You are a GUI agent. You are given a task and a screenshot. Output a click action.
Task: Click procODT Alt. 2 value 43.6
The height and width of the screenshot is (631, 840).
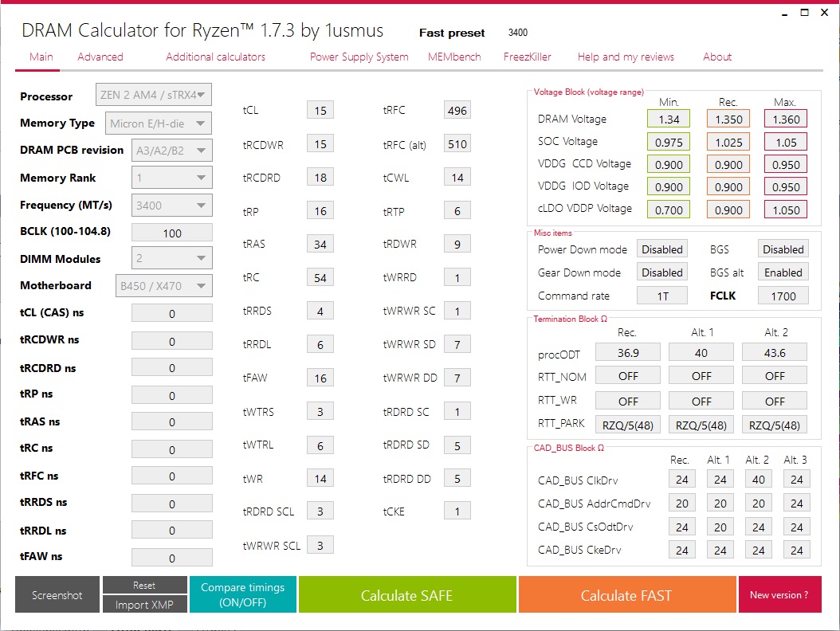[x=775, y=352]
